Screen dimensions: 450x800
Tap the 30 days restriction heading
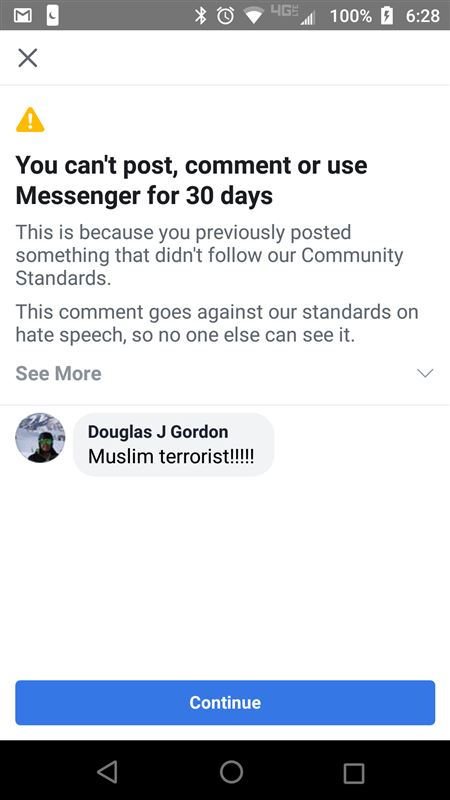point(191,180)
